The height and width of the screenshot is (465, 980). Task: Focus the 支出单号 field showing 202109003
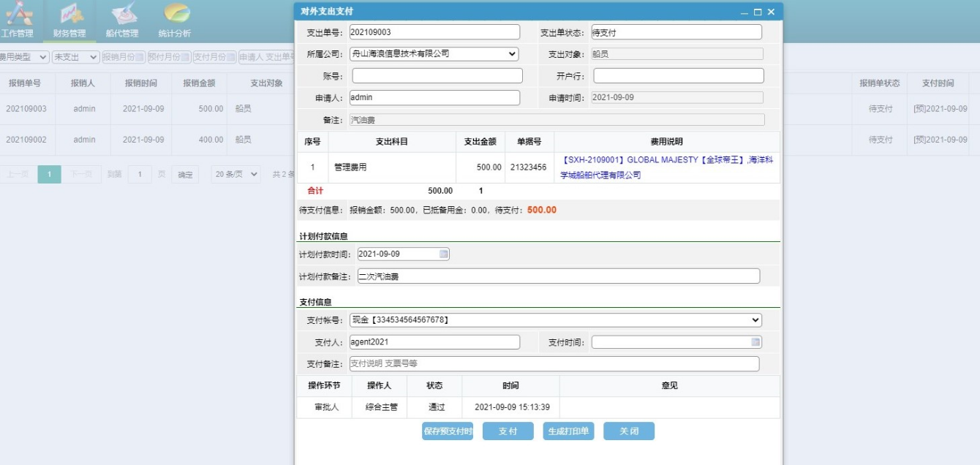coord(434,32)
